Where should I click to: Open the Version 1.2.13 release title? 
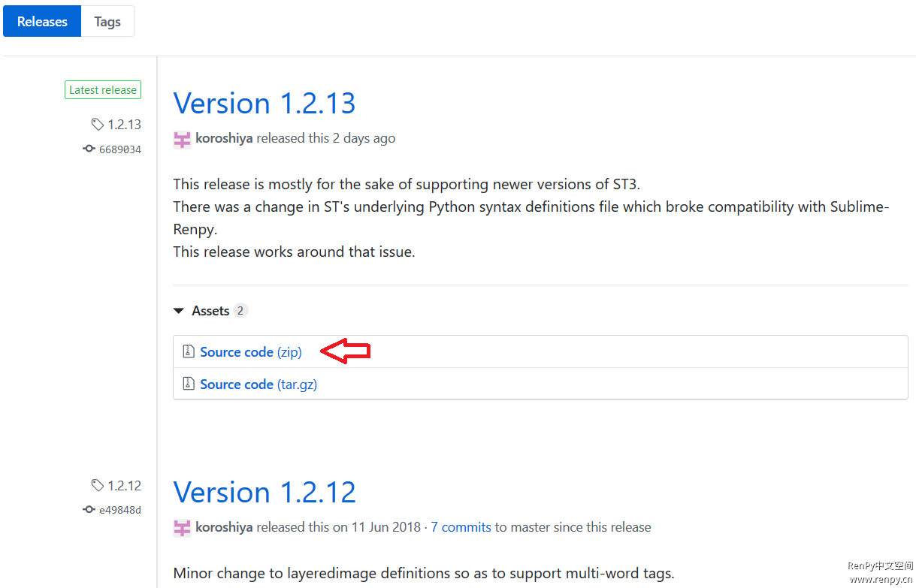265,103
